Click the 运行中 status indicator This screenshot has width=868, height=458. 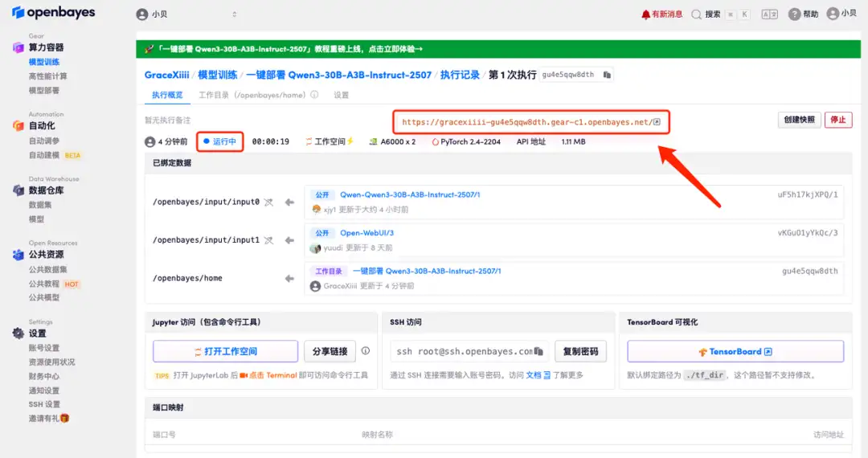coord(219,141)
